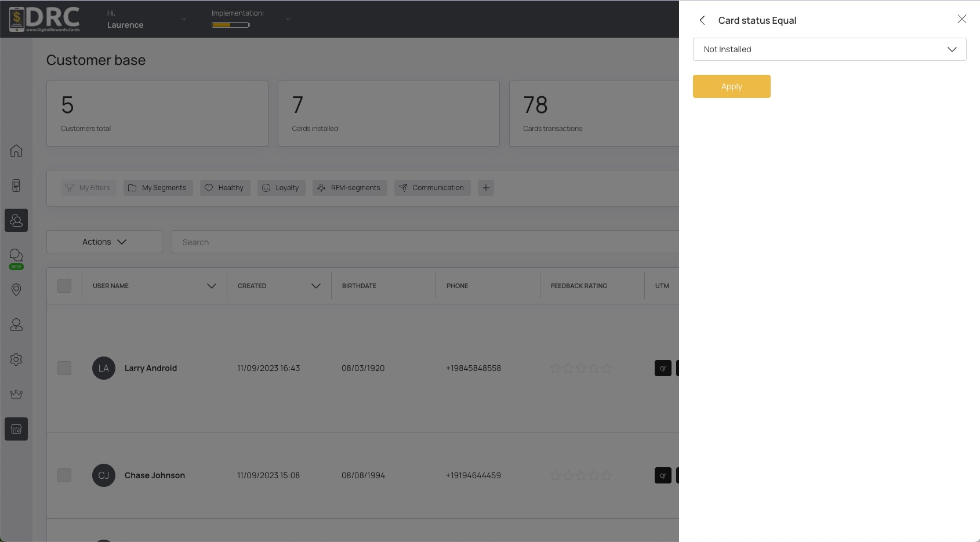Open the store icon in sidebar

(16, 429)
